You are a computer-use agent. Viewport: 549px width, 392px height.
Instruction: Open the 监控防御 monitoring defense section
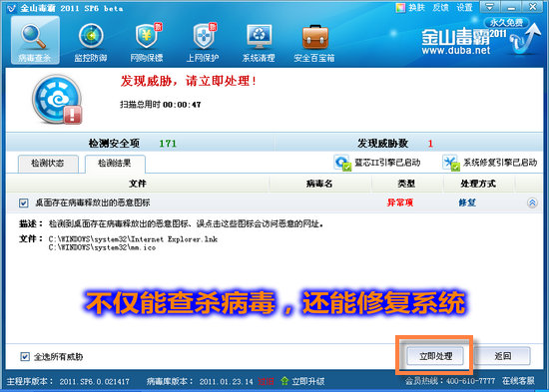[91, 42]
